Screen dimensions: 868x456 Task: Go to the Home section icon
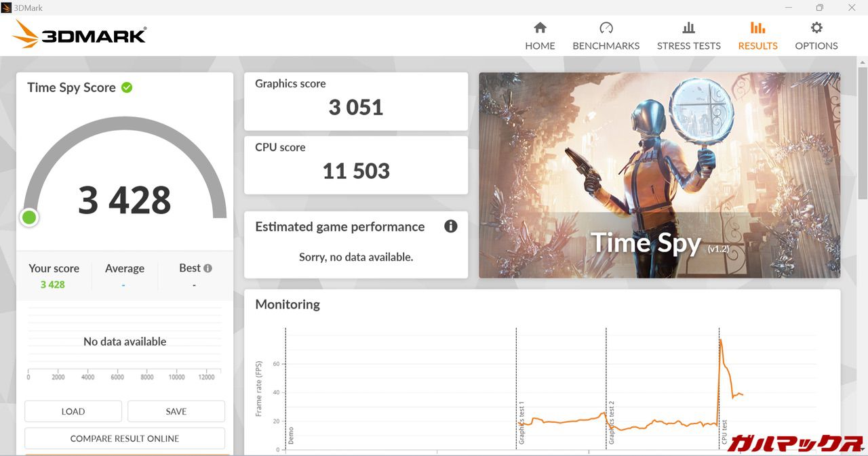click(540, 28)
